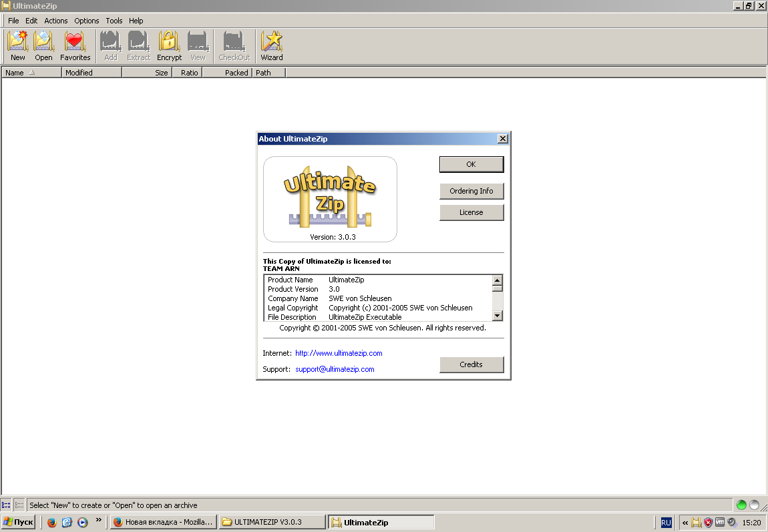Click the New archive toolbar icon
Screen dimensions: 768x532
point(17,45)
